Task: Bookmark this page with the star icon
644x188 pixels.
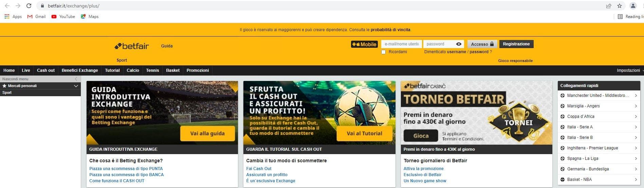Action: coord(620,6)
